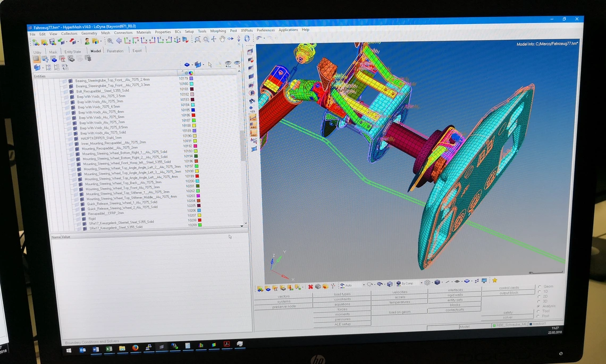The height and width of the screenshot is (364, 606).
Task: Select the isometric XYZ view icon
Action: tap(177, 40)
